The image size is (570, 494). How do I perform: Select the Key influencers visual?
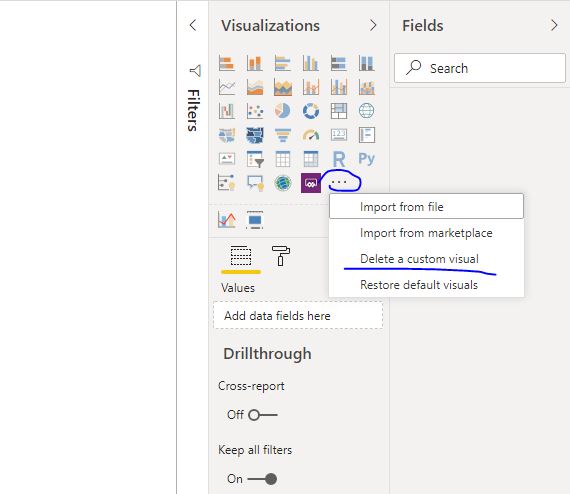[227, 183]
